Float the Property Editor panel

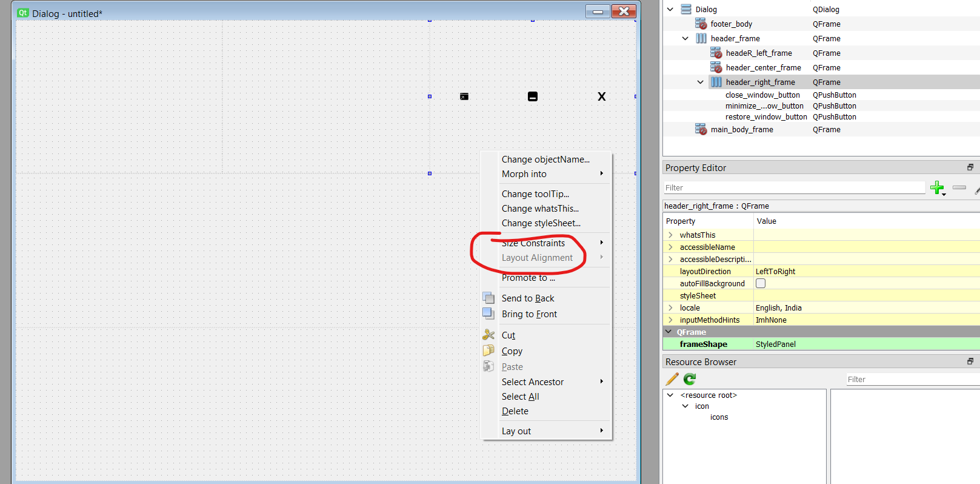click(x=970, y=167)
